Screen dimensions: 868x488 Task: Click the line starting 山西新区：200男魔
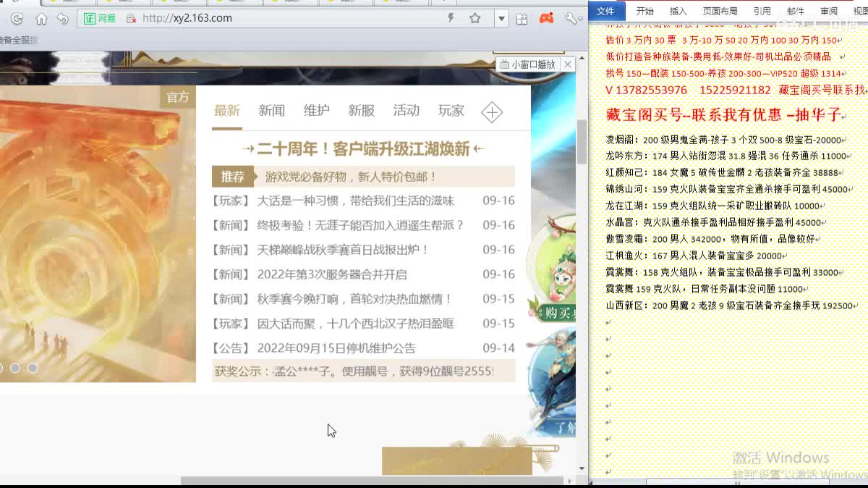729,306
